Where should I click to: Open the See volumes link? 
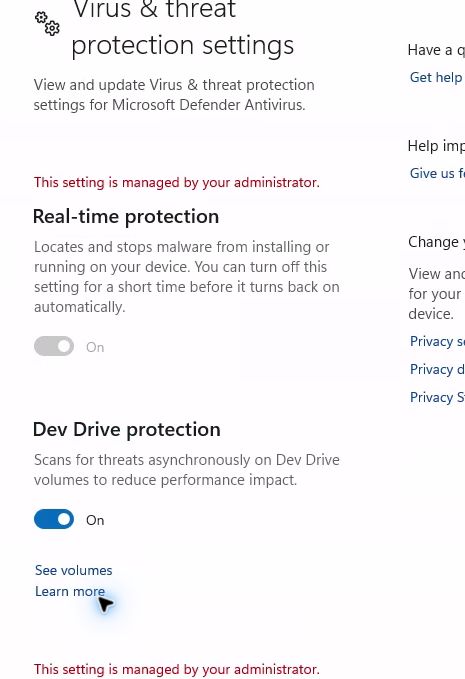[x=74, y=570]
